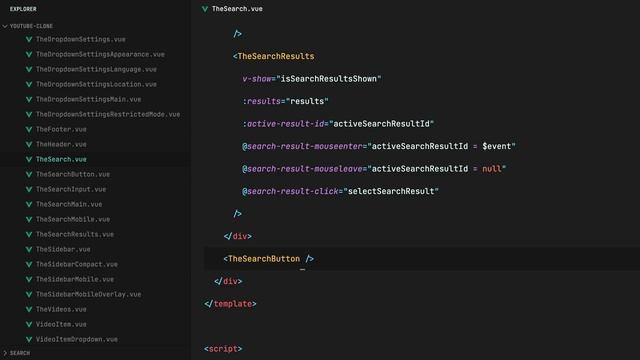The height and width of the screenshot is (360, 640).
Task: Click the EXPLORER panel title
Action: pyautogui.click(x=23, y=9)
